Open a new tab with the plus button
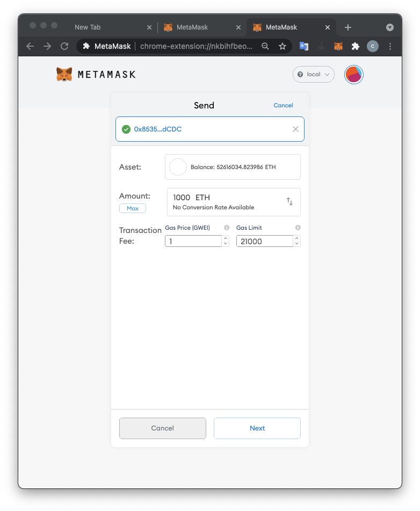The height and width of the screenshot is (511, 420). (348, 27)
